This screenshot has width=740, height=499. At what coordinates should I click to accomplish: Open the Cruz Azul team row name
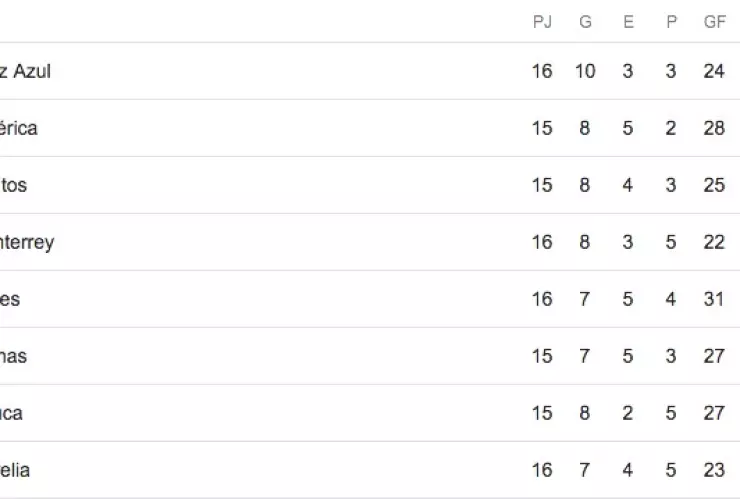(26, 71)
